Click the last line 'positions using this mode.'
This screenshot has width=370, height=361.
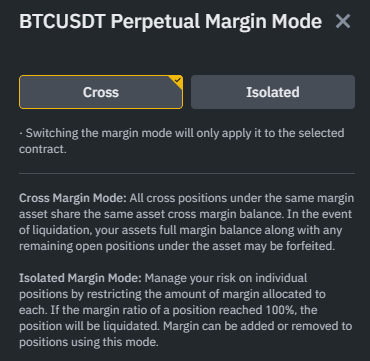(x=89, y=342)
